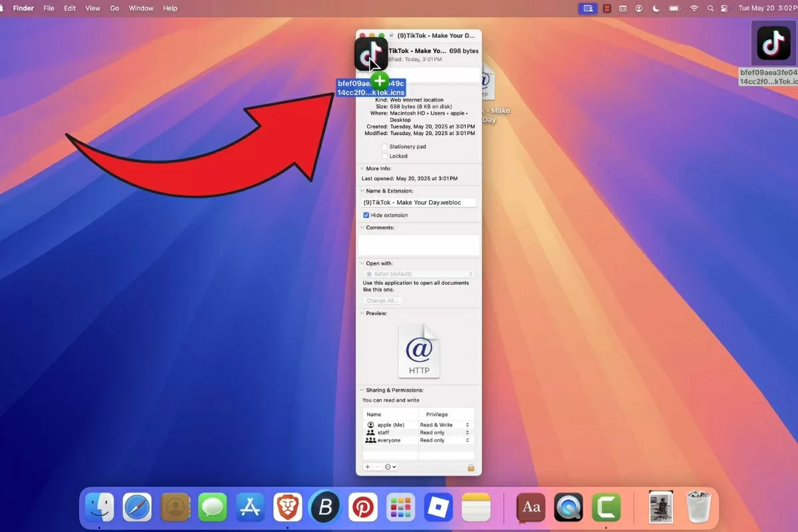Viewport: 798px width, 532px height.
Task: Check the Locked checkbox
Action: 384,156
